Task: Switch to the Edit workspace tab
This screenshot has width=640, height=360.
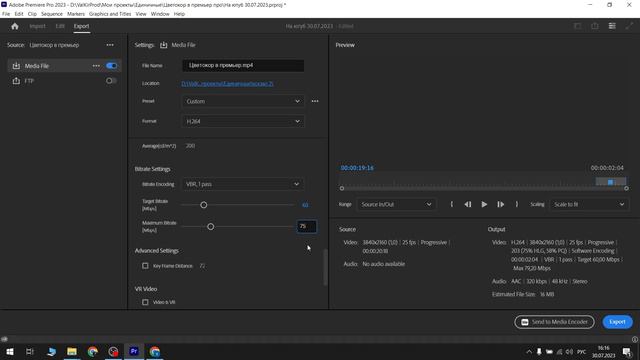Action: tap(60, 26)
